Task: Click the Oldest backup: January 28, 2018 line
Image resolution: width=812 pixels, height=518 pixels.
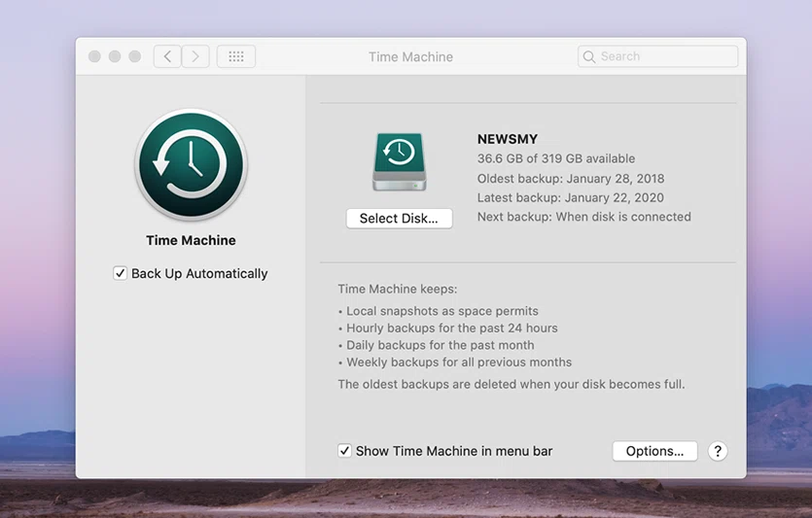Action: pyautogui.click(x=571, y=179)
